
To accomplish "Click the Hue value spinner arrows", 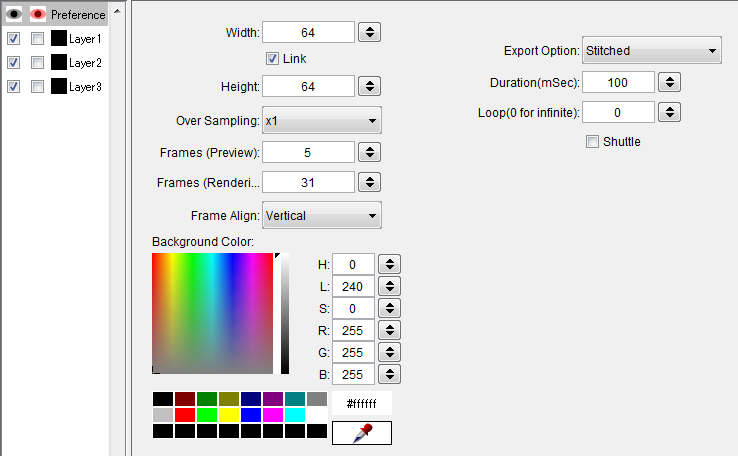I will (390, 264).
